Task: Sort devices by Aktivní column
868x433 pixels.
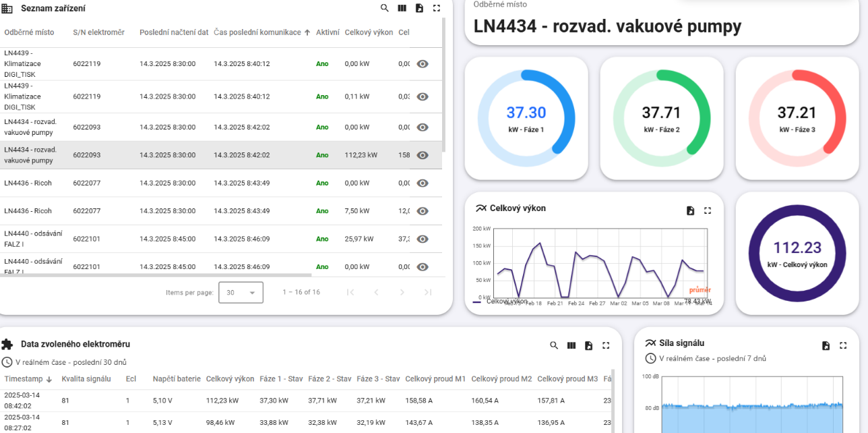Action: click(328, 32)
